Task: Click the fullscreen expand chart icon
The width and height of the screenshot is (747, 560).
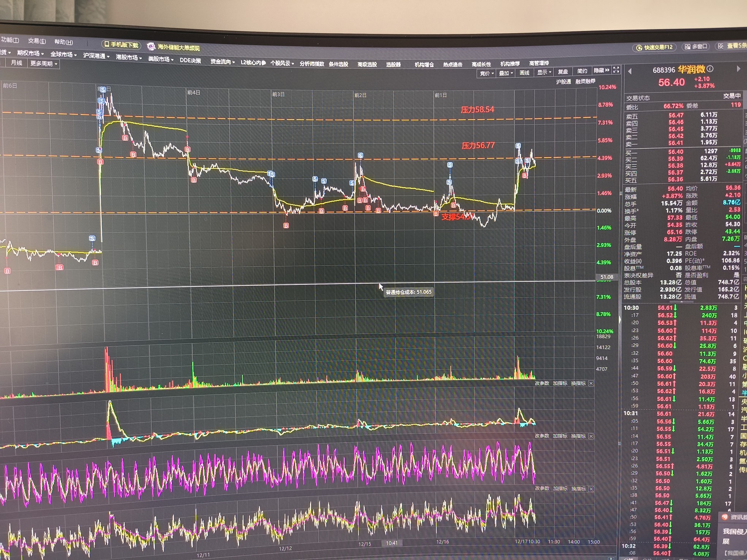Action: tap(616, 70)
